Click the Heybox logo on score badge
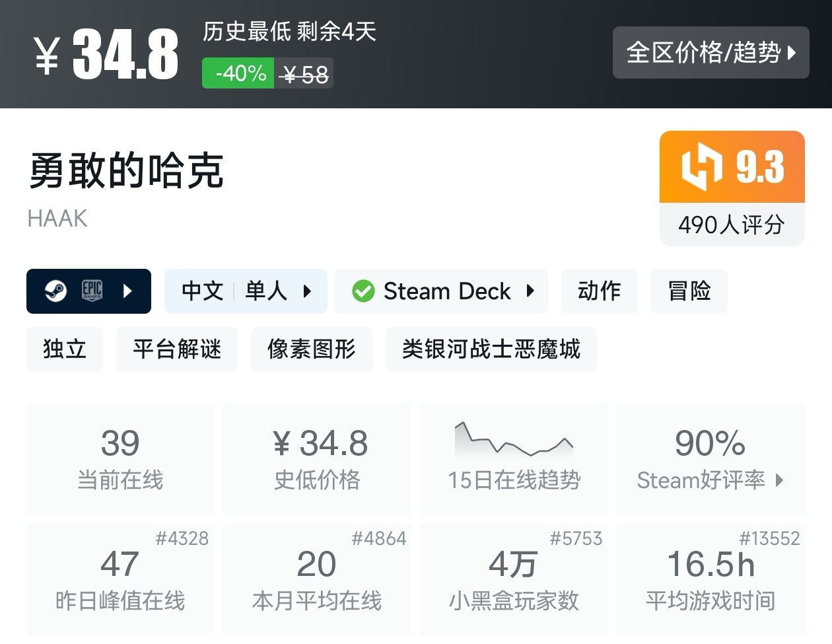This screenshot has height=644, width=832. 701,166
